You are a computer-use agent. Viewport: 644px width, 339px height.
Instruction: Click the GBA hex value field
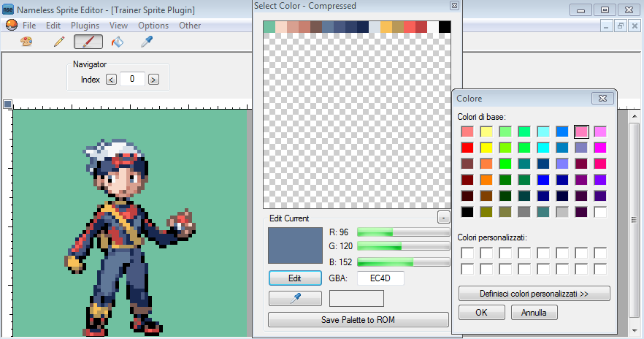pos(380,278)
